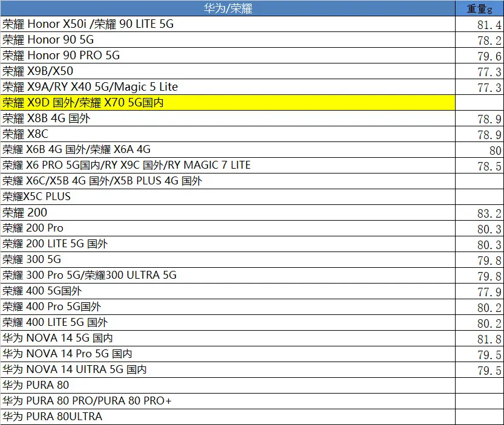This screenshot has height=425, width=504.
Task: Select the 荣耀 400 5G国外 cell
Action: (x=228, y=291)
